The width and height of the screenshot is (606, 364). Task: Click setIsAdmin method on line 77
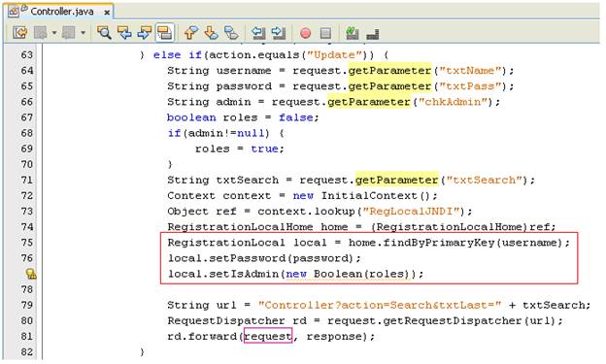pyautogui.click(x=244, y=274)
